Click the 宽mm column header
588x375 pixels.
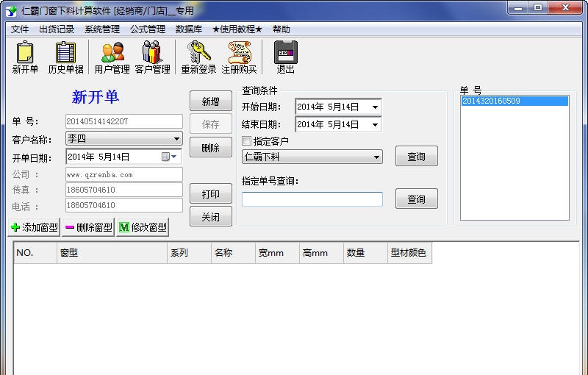[x=278, y=253]
